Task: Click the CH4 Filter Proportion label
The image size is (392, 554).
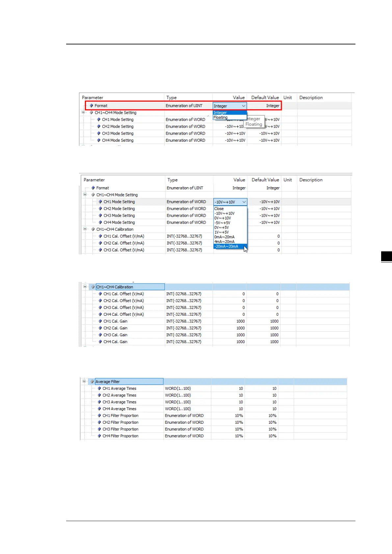Action: (120, 436)
